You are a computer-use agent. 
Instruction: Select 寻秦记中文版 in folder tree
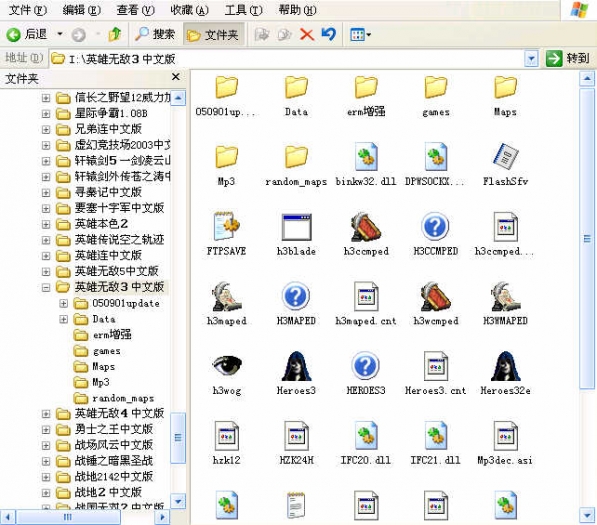[108, 192]
